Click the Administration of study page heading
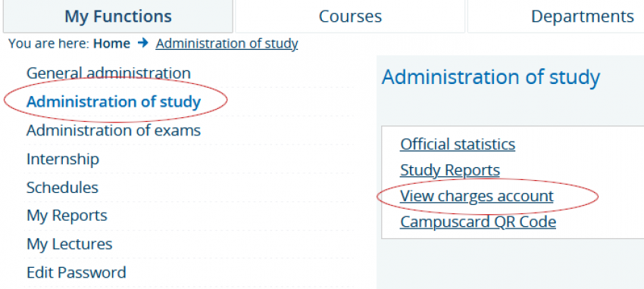Image resolution: width=644 pixels, height=289 pixels. point(491,77)
